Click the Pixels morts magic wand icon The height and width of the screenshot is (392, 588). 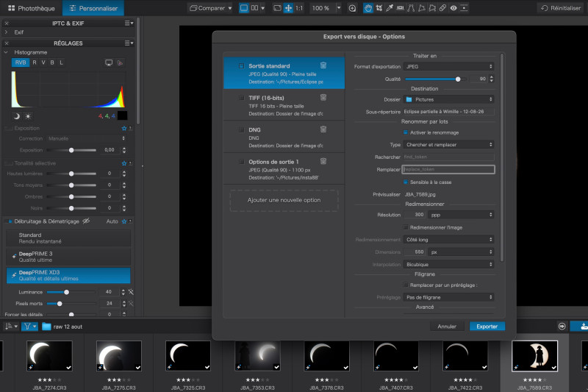(x=131, y=303)
